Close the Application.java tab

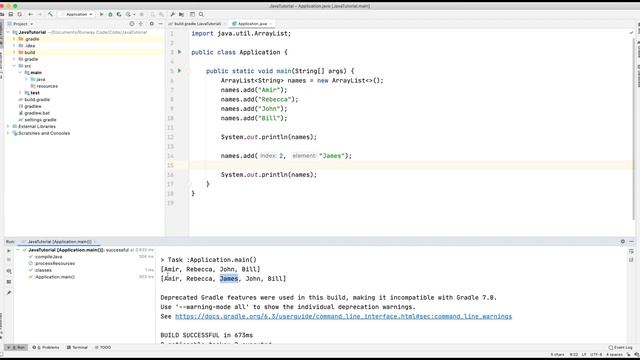(x=271, y=24)
